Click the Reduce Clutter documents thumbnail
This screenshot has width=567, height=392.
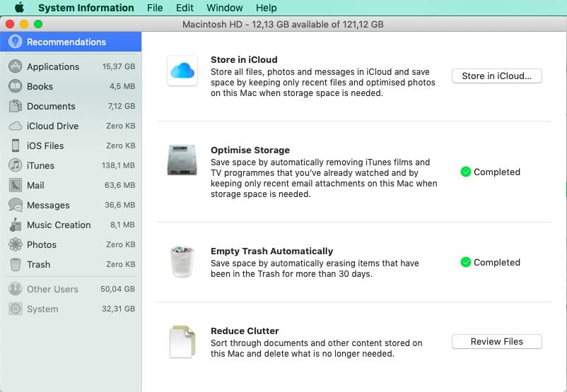[x=182, y=342]
